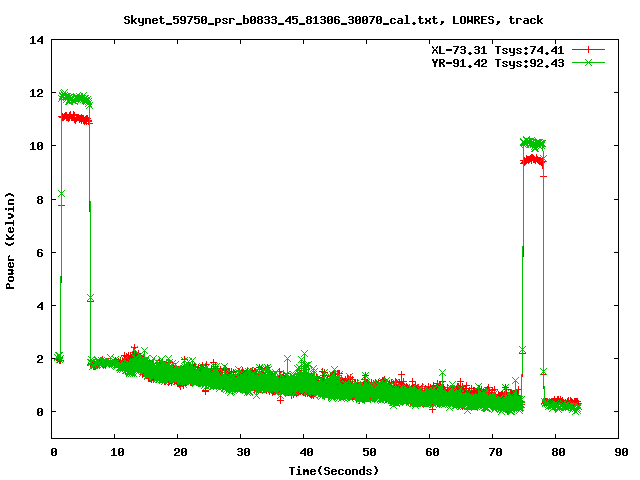
Task: Click the y-axis tick label 8
Action: coord(40,200)
